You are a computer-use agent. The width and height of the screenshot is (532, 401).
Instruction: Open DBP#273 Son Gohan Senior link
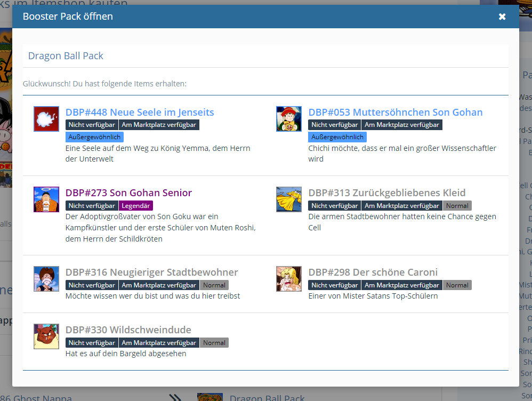click(x=128, y=193)
